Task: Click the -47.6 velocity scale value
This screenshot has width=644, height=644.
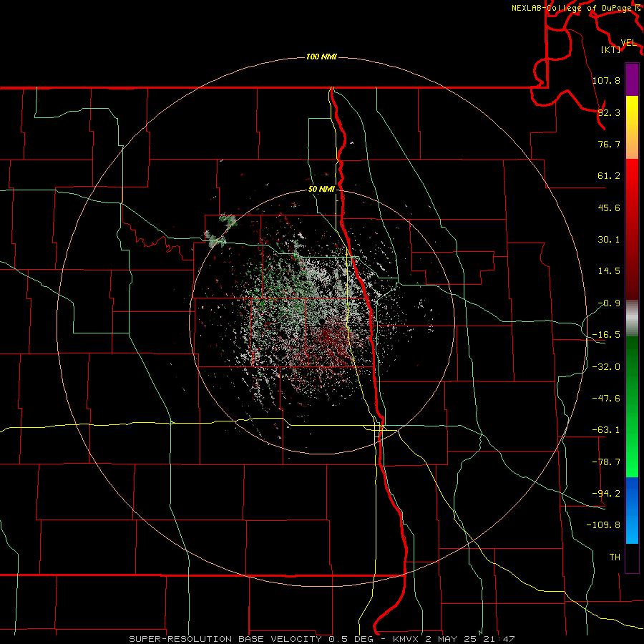Action: [x=606, y=399]
